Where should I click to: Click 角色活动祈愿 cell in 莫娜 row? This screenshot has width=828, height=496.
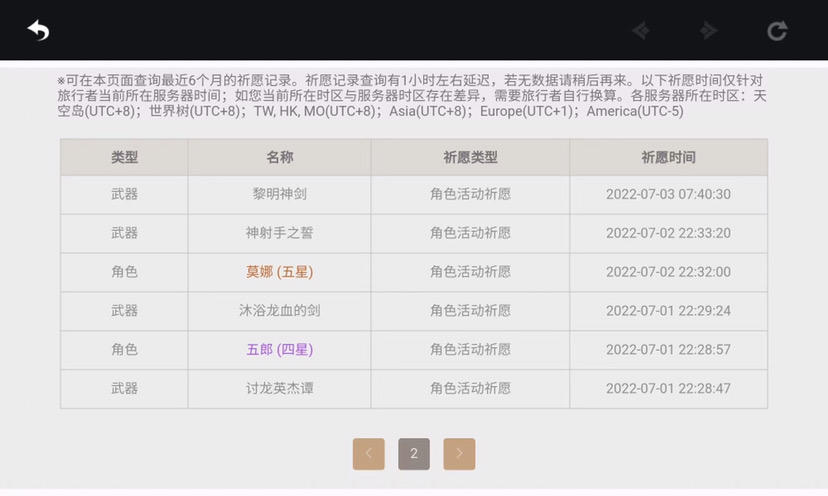point(470,272)
